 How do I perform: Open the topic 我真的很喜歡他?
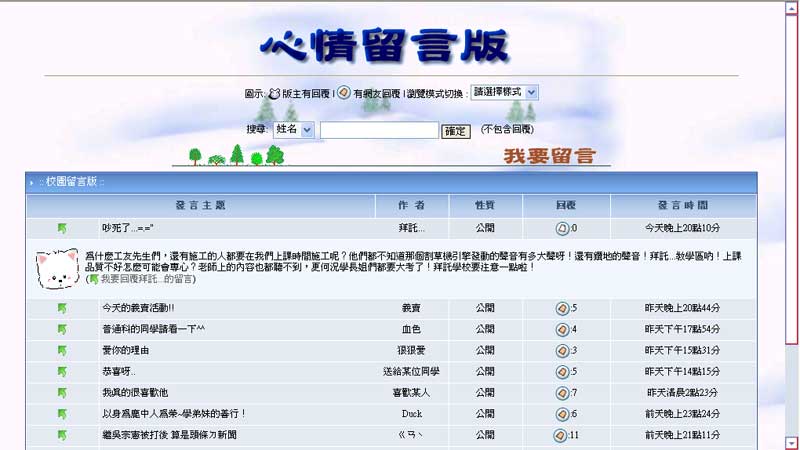(135, 393)
